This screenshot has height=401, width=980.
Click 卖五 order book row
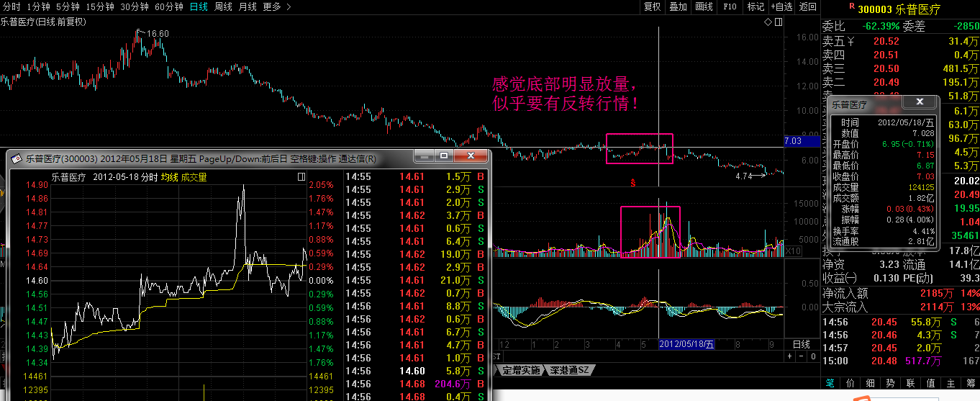900,42
